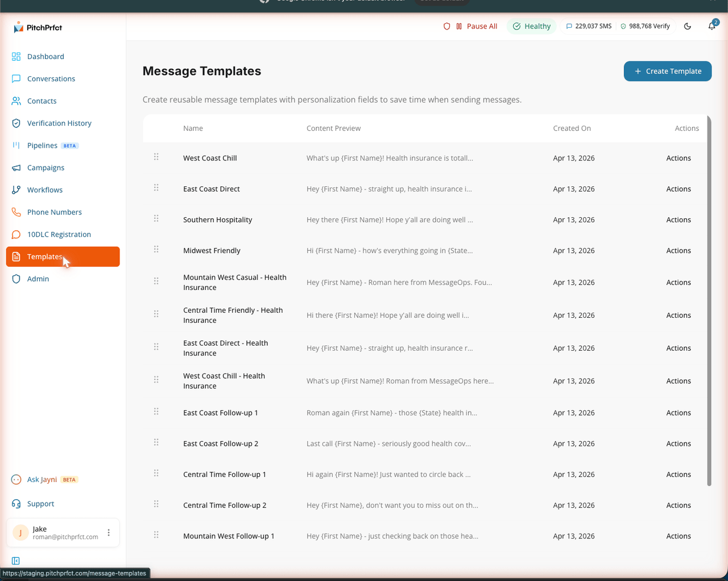
Task: Click Content Preview column header
Action: click(x=333, y=128)
